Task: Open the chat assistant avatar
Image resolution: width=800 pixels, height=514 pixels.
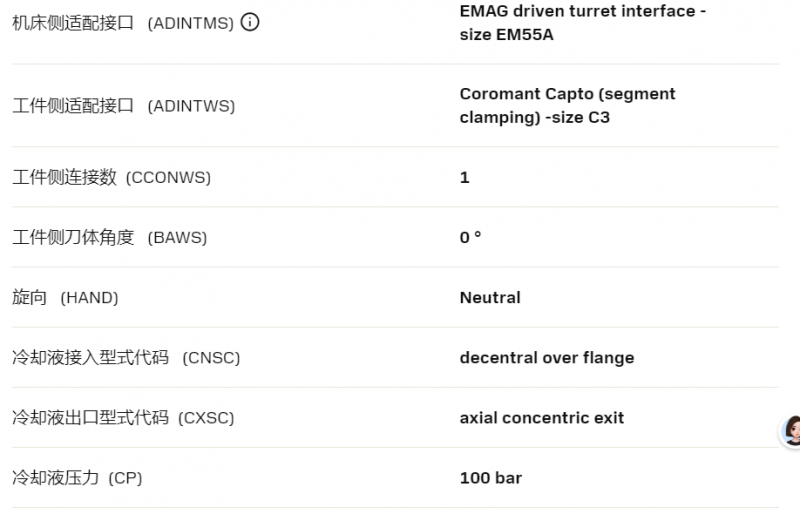Action: 791,431
